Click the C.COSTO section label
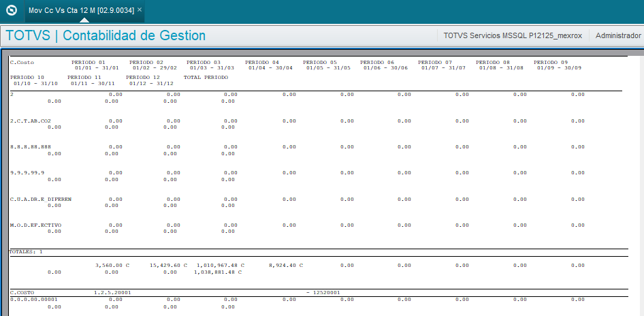Screen dimensions: 644x316 click(x=22, y=293)
